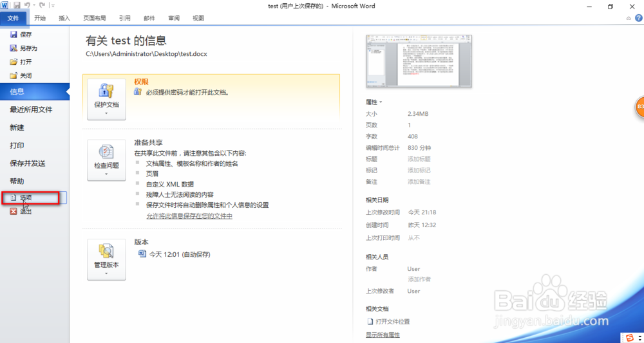Click the keys icon beside password message
The width and height of the screenshot is (644, 343).
point(138,92)
